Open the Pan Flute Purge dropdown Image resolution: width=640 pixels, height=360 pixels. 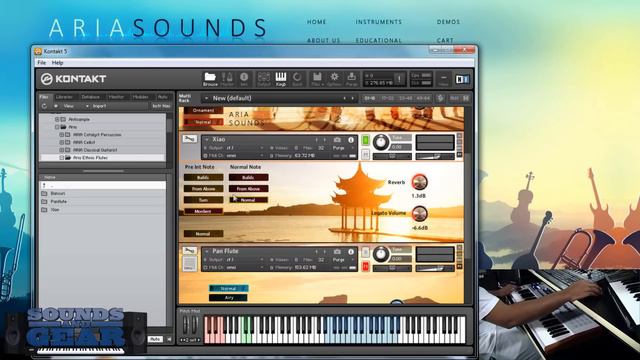point(342,260)
